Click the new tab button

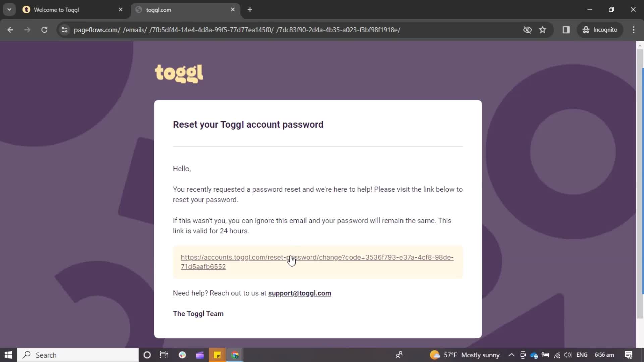tap(250, 9)
